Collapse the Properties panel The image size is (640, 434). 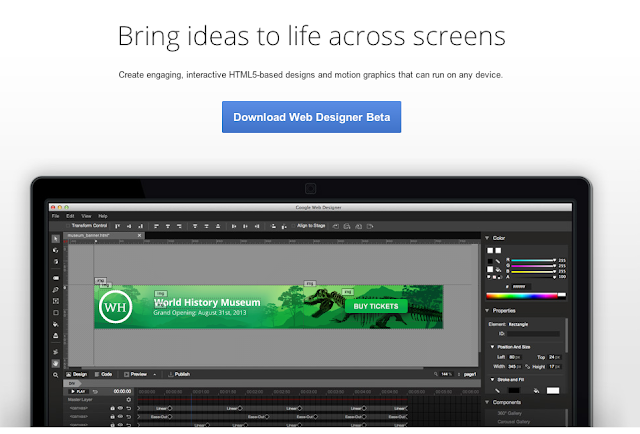[x=487, y=311]
